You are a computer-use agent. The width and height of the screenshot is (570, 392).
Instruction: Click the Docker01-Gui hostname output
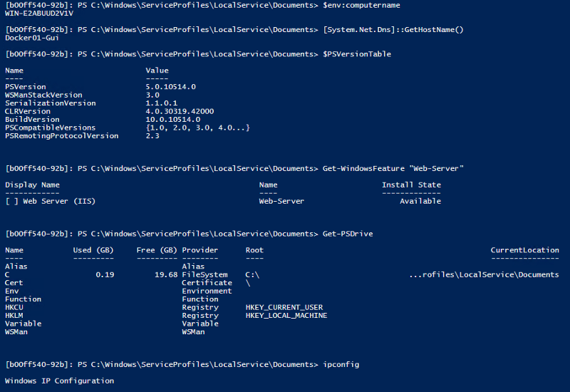point(30,38)
